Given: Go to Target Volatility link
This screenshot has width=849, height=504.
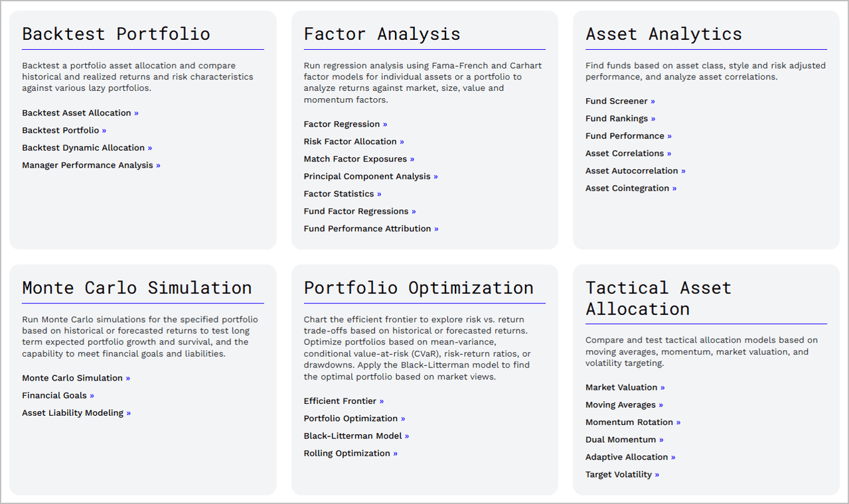Looking at the screenshot, I should click(622, 474).
